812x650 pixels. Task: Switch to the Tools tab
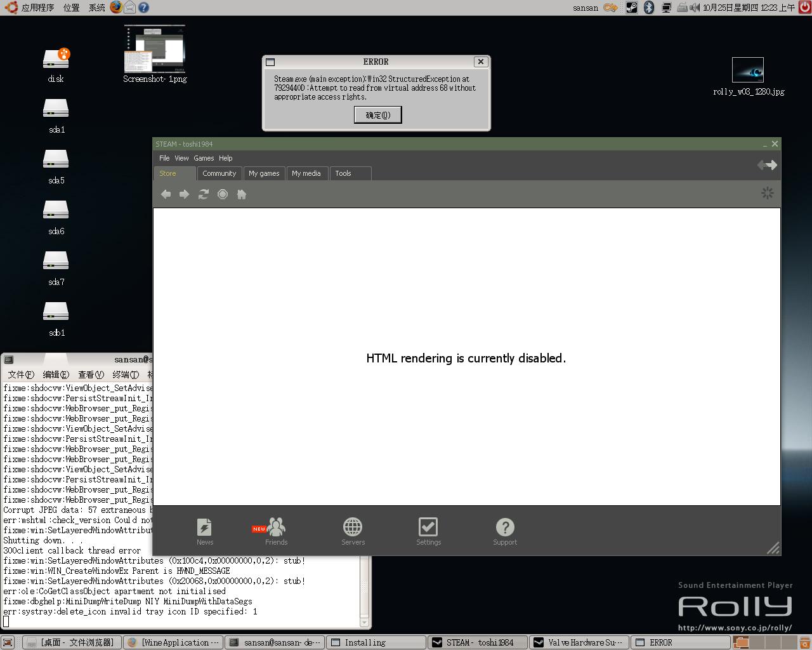click(350, 173)
